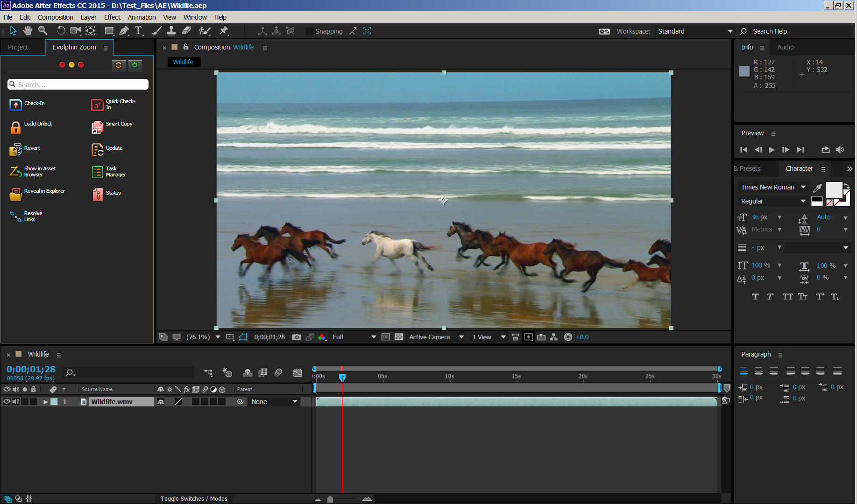This screenshot has width=857, height=504.
Task: Open the font style Regular dropdown
Action: coord(772,201)
